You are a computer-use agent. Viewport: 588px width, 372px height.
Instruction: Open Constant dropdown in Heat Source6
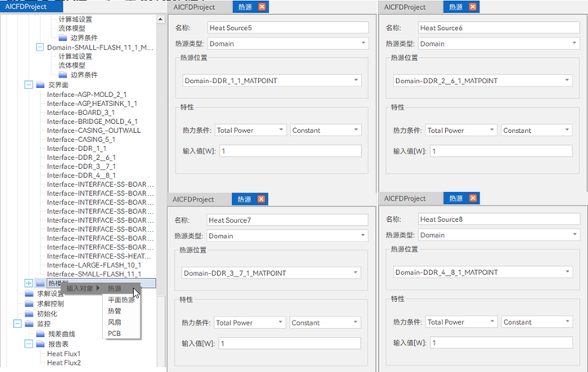(537, 130)
